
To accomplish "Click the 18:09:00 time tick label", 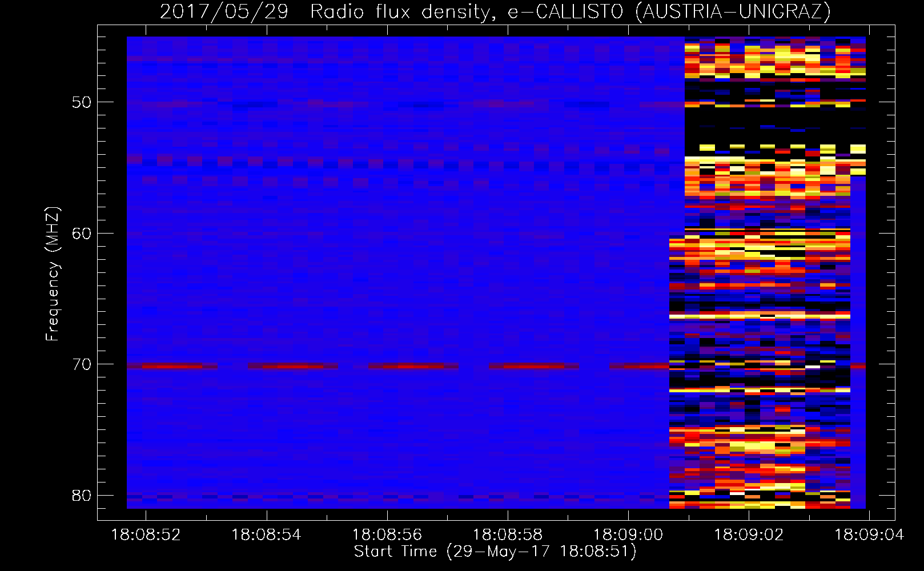I will point(628,535).
